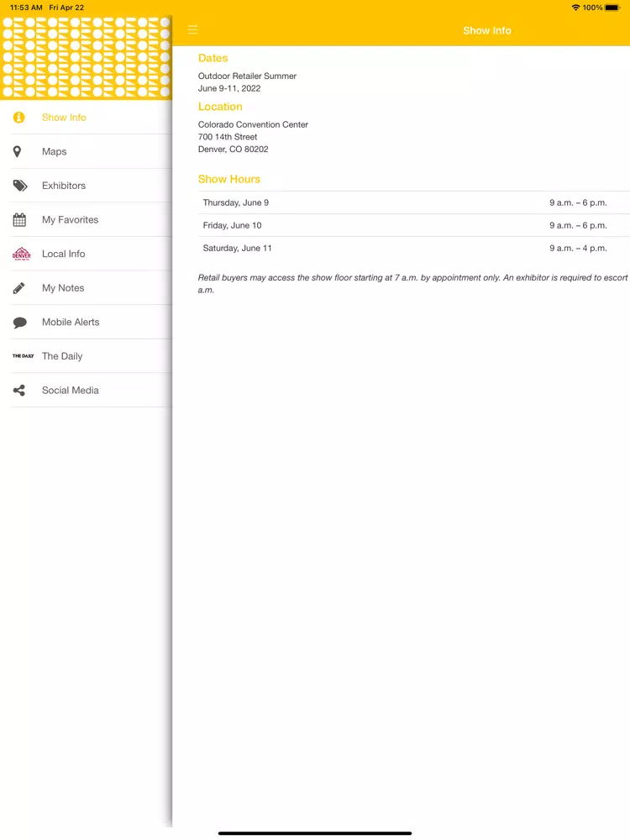Viewport: 630px width, 840px height.
Task: Click the Maps pin icon
Action: tap(17, 151)
